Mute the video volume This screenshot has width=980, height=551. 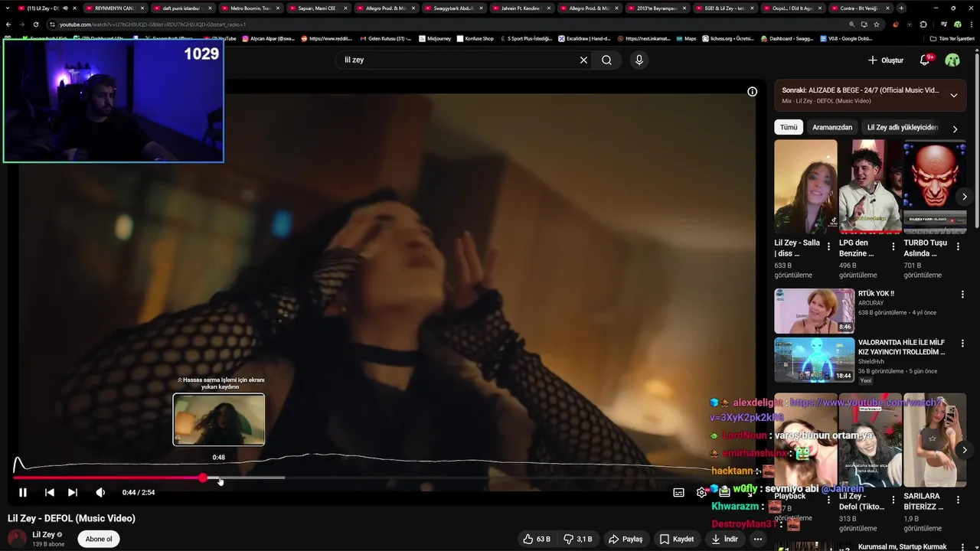(x=100, y=492)
